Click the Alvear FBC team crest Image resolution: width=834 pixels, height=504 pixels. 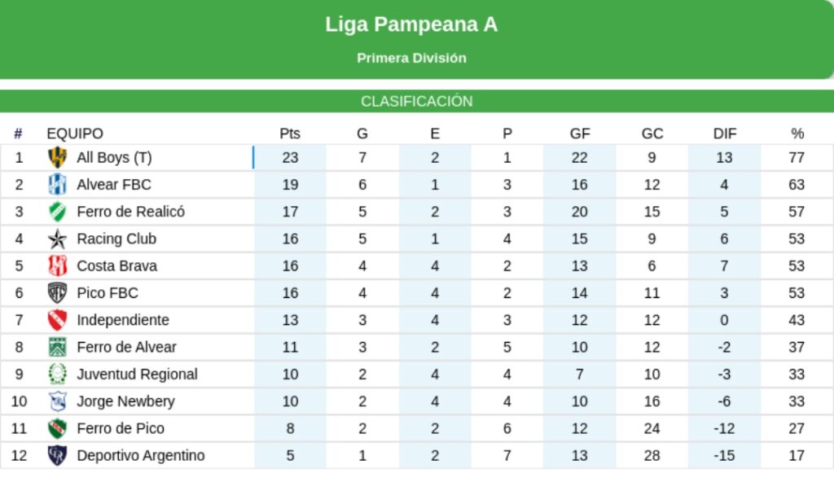tap(57, 184)
